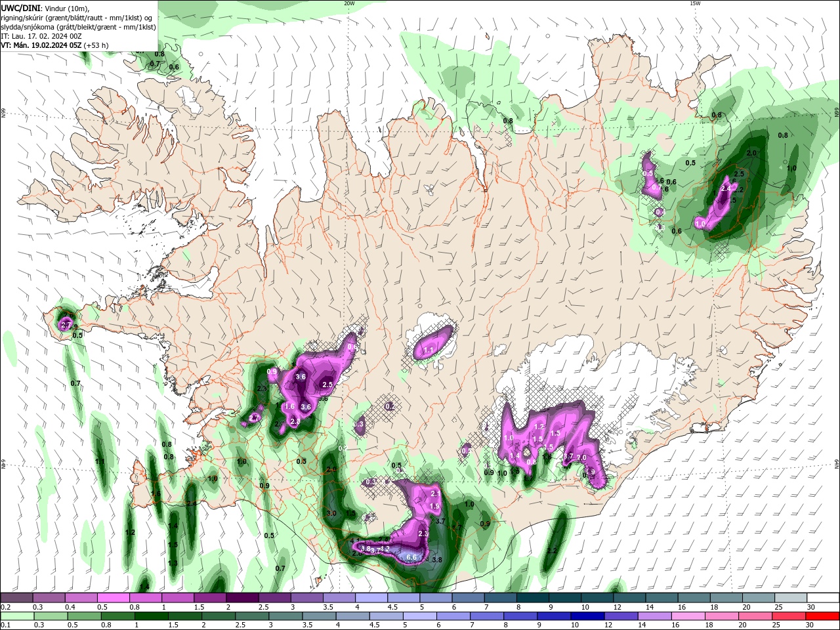This screenshot has height=630, width=840.
Task: Click the white 30 swatch in purple-scale legend
Action: pos(823,598)
